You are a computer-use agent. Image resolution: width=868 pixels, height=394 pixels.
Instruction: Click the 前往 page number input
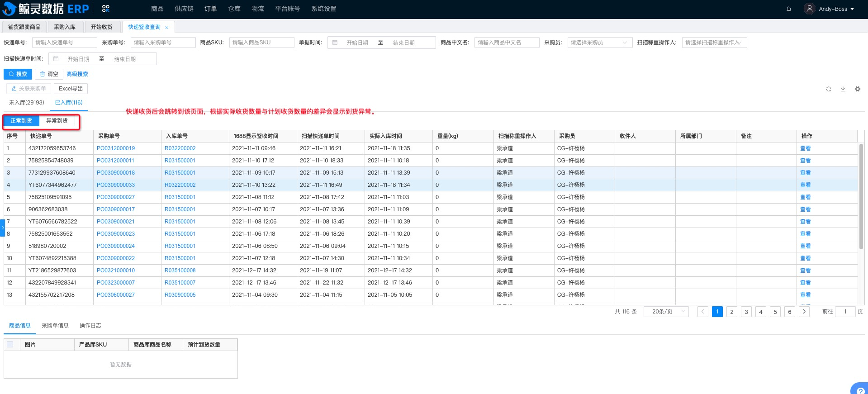[x=845, y=311]
